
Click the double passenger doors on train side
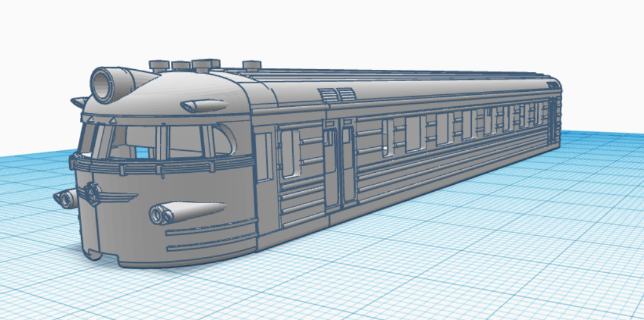click(x=339, y=164)
